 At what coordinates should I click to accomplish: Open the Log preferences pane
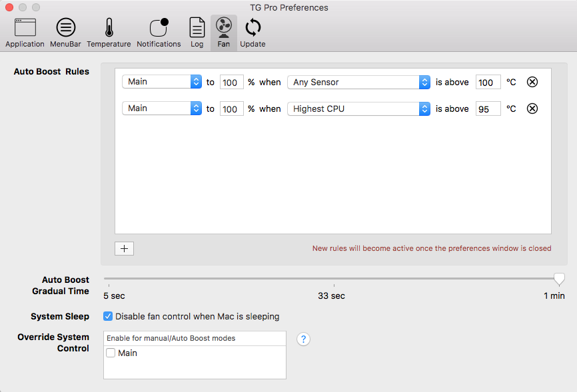point(197,33)
